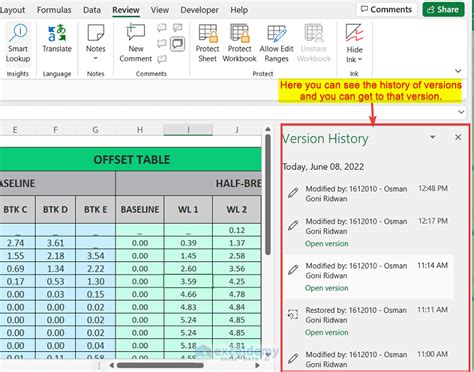
Task: Click the WL 1 header cell
Action: click(188, 210)
